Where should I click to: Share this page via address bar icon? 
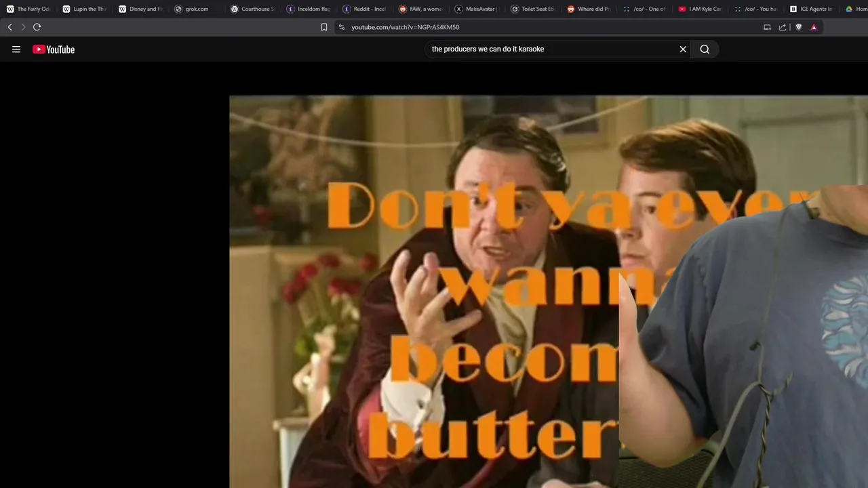[783, 27]
